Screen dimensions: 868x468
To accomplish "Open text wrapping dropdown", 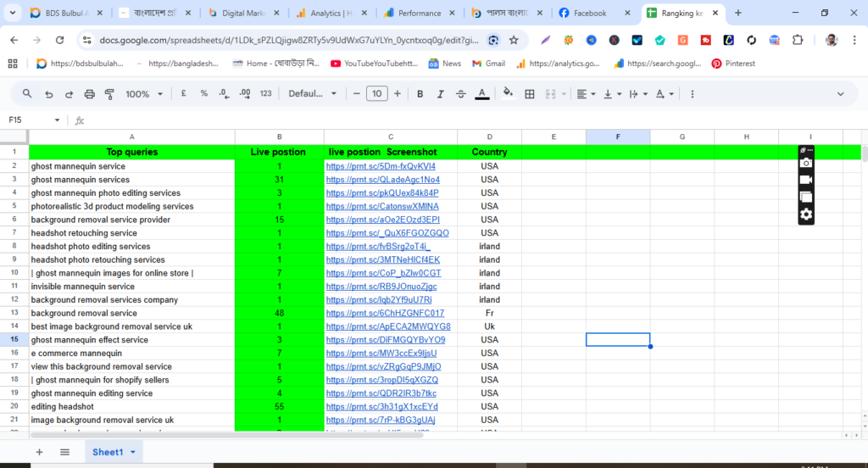I will tap(638, 94).
